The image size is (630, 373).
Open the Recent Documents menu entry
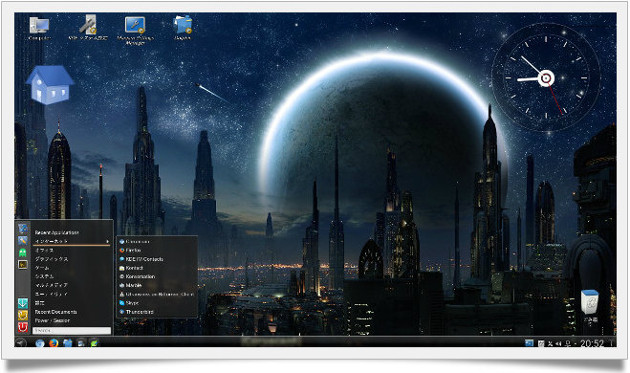coord(56,312)
